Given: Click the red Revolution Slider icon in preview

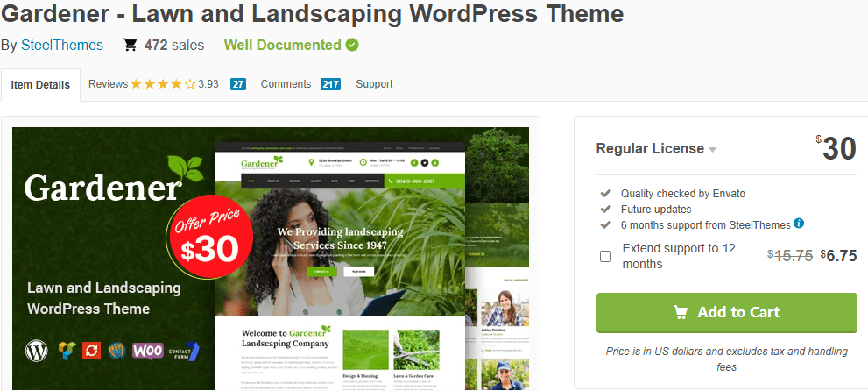Looking at the screenshot, I should coord(91,351).
